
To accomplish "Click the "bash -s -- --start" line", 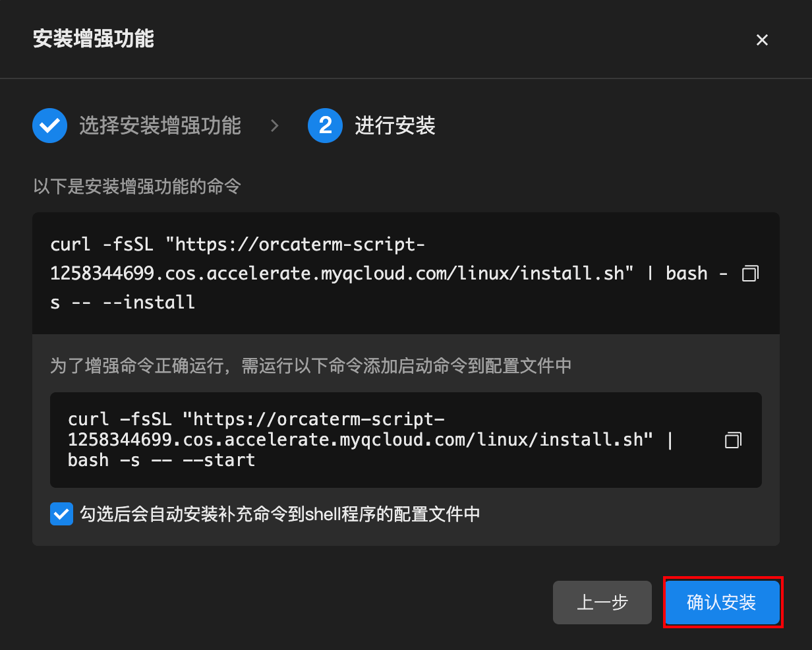I will pos(161,460).
